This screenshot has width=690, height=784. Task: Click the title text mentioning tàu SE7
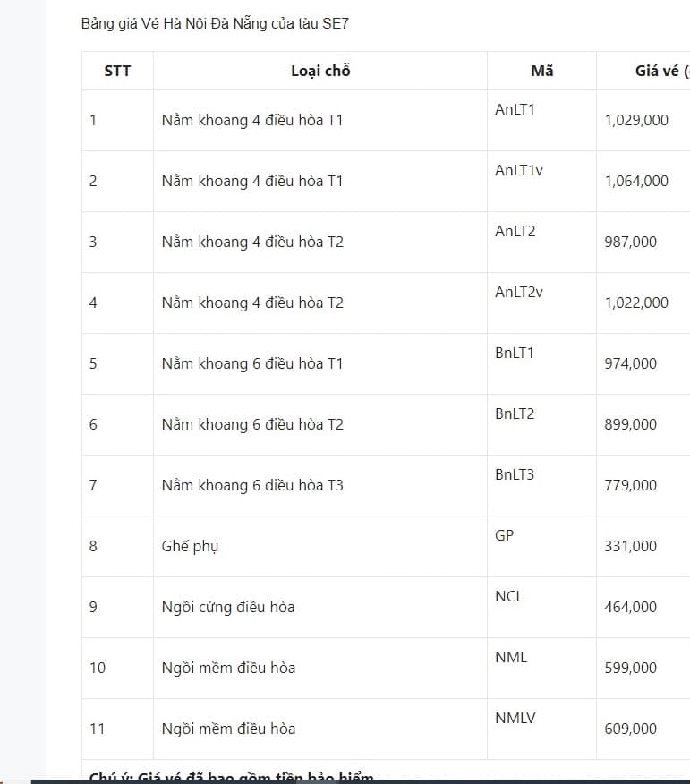pyautogui.click(x=215, y=23)
